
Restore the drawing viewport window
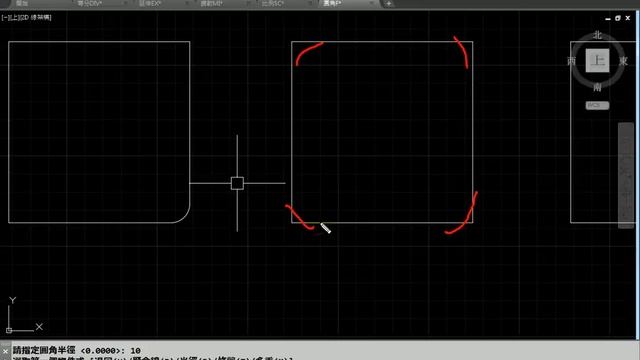[x=618, y=18]
